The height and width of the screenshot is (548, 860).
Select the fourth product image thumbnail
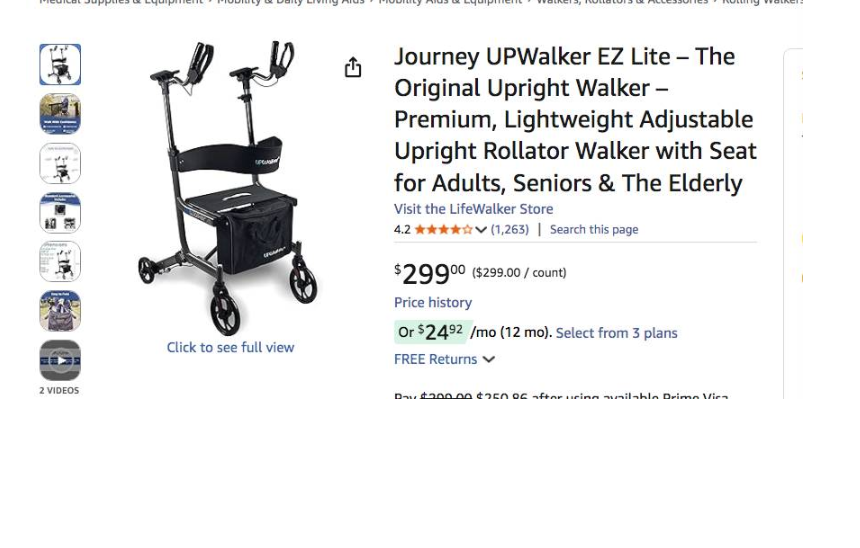tap(60, 212)
